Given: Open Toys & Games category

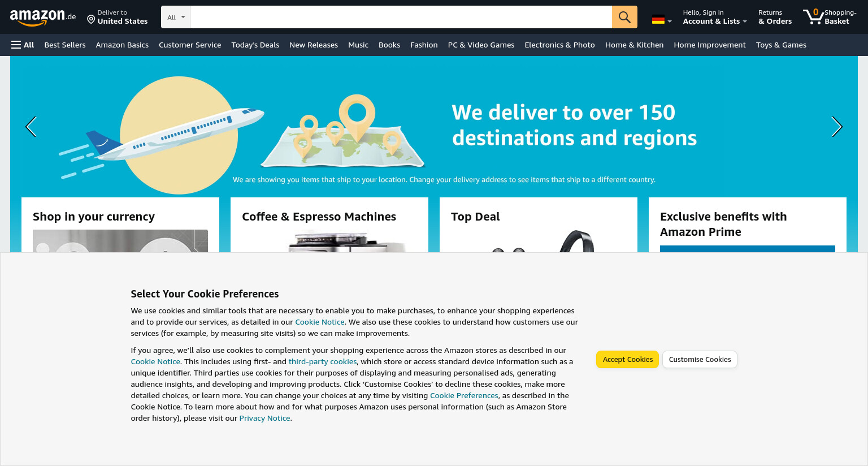Looking at the screenshot, I should click(x=781, y=45).
